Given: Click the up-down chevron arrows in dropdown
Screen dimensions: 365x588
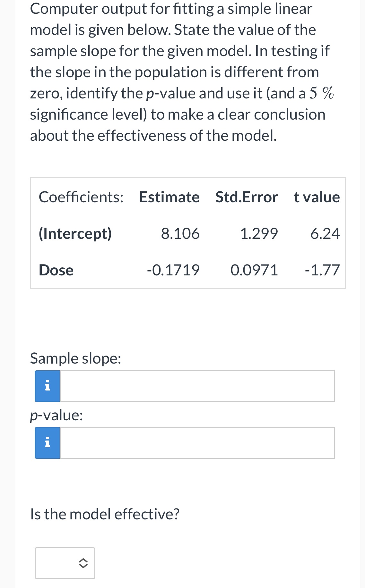Looking at the screenshot, I should pyautogui.click(x=83, y=563).
